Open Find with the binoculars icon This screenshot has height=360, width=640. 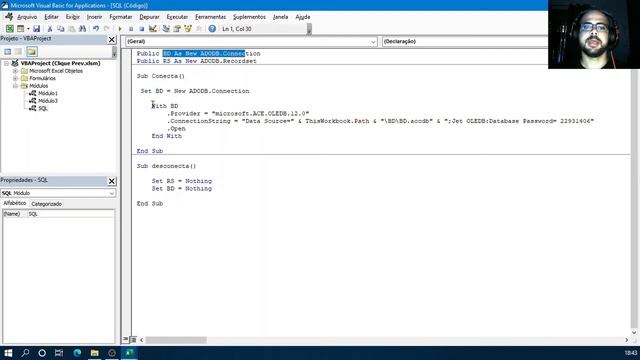click(x=82, y=29)
